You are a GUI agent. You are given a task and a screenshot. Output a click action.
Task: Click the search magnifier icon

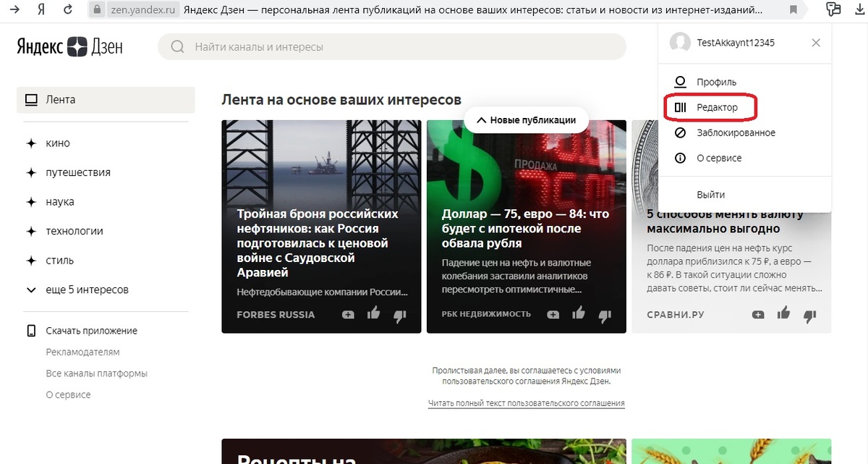click(177, 47)
